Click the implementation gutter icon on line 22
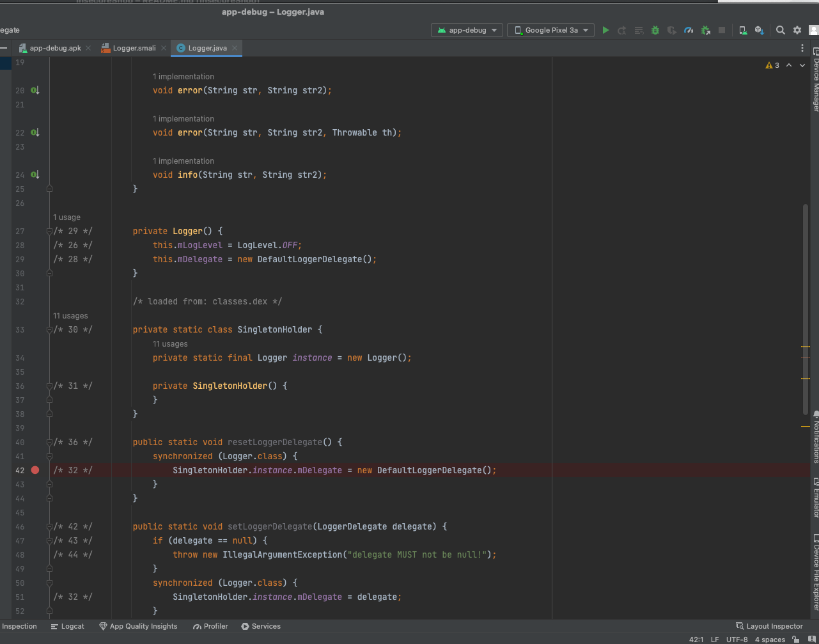This screenshot has width=819, height=644. [x=35, y=132]
